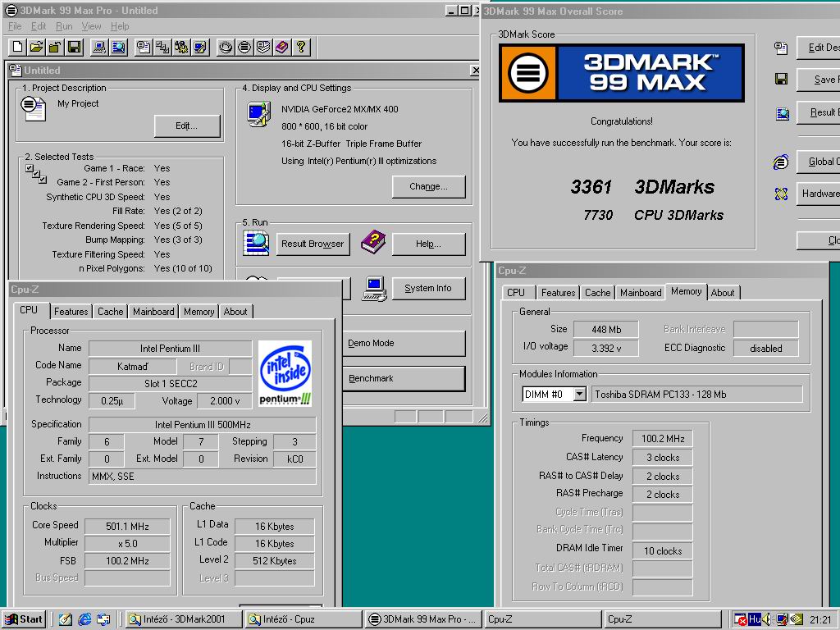The width and height of the screenshot is (840, 630).
Task: Click the purple help book toolbar icon
Action: coord(282,47)
